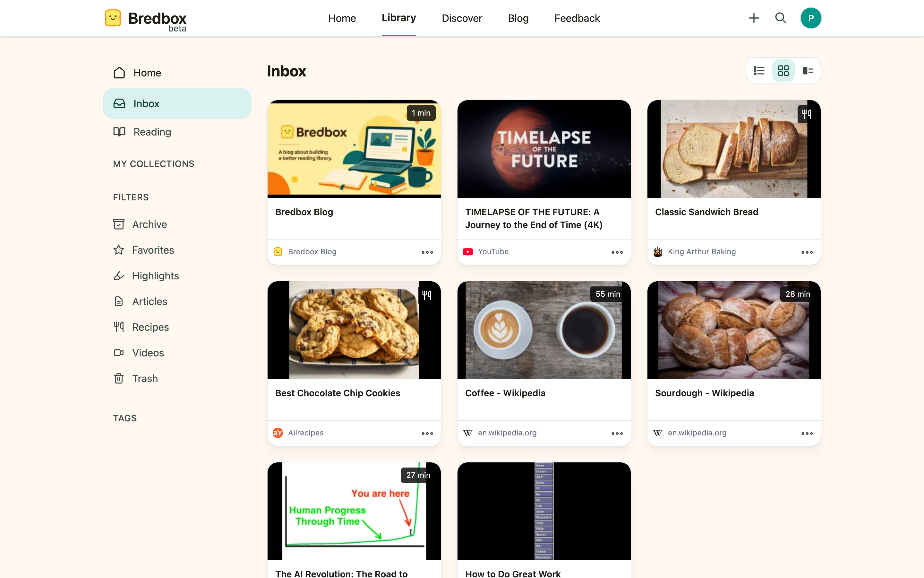Switch to compact card view layout
The height and width of the screenshot is (578, 924).
pos(808,71)
